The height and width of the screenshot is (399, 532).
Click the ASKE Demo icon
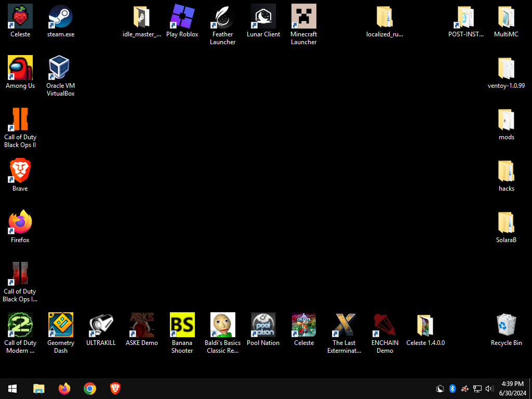pyautogui.click(x=141, y=325)
